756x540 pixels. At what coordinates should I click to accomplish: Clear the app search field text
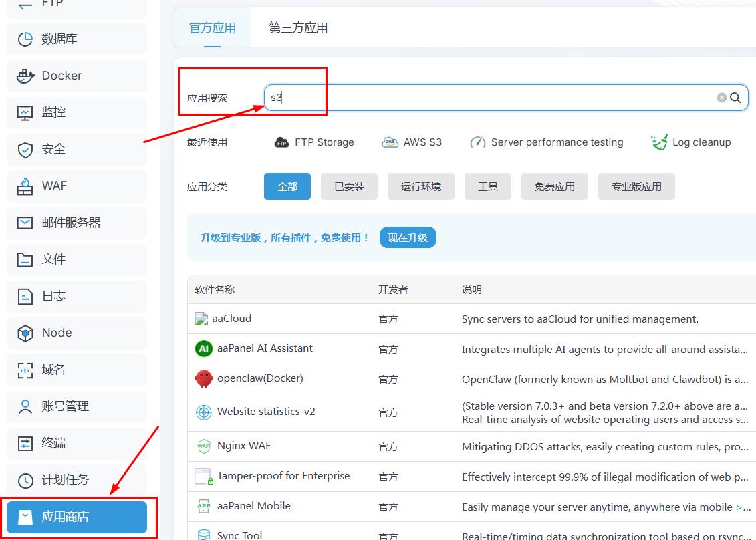721,98
